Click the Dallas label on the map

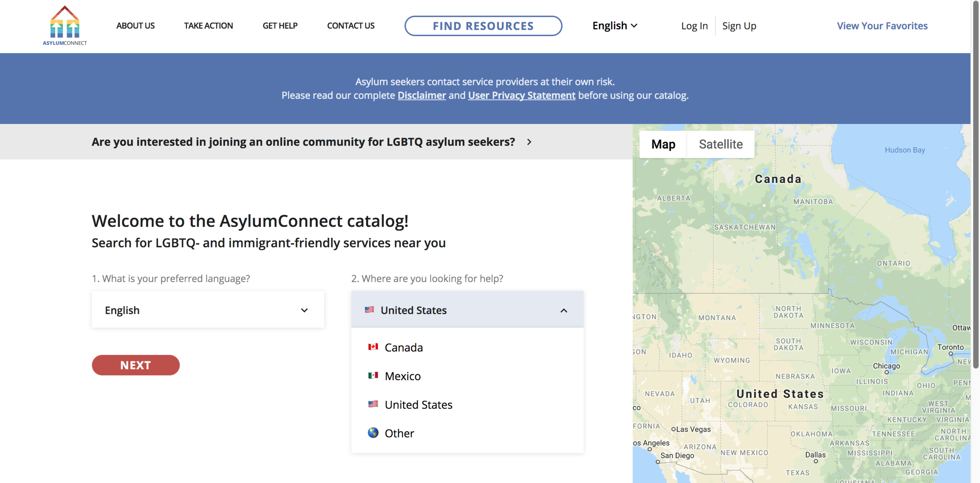[x=815, y=455]
